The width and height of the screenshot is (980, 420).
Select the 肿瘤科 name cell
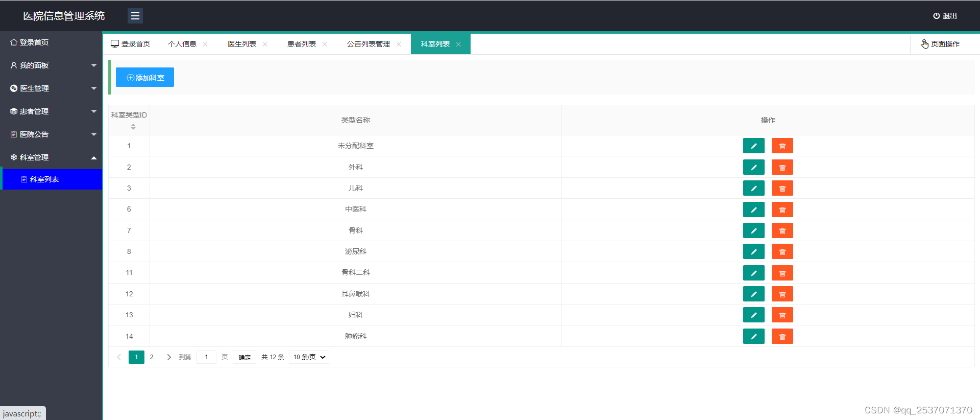point(356,336)
